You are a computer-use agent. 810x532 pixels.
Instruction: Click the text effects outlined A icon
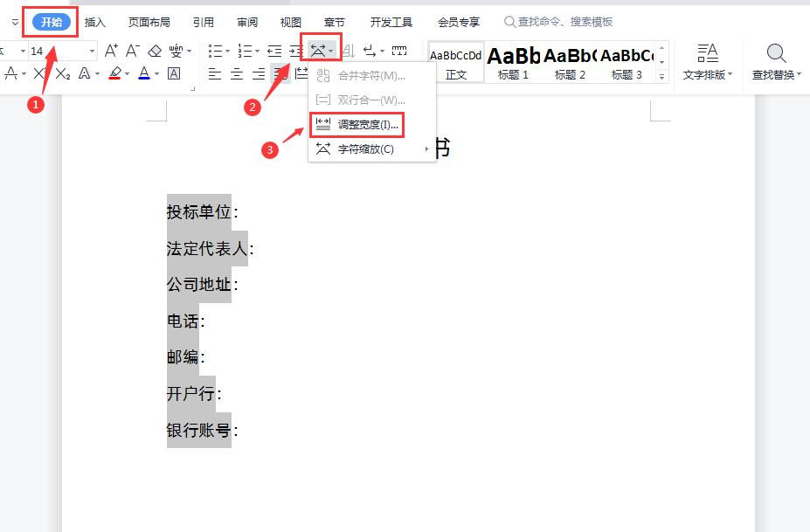tap(84, 74)
